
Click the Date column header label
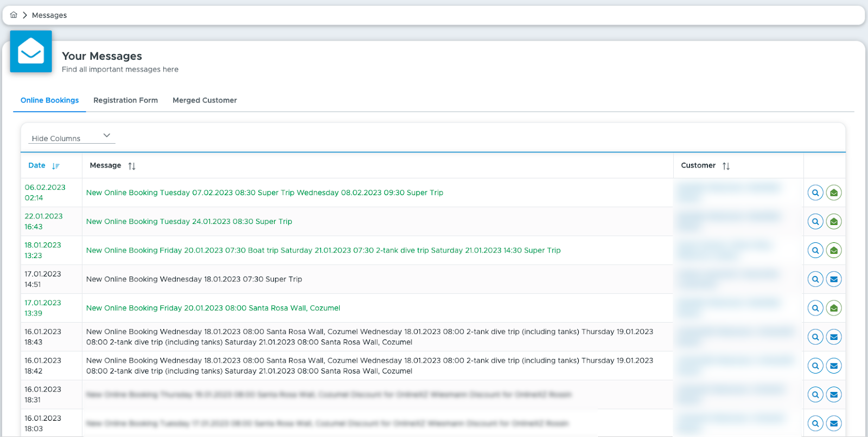(x=37, y=165)
